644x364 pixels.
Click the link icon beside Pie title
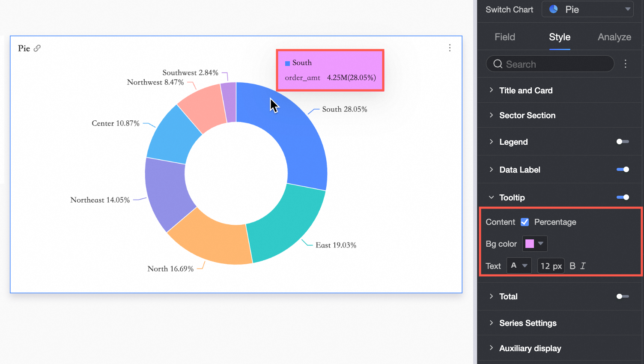click(x=37, y=48)
